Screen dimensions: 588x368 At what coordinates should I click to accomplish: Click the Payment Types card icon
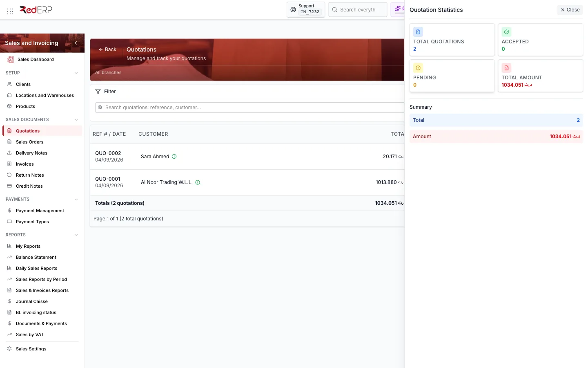point(9,222)
